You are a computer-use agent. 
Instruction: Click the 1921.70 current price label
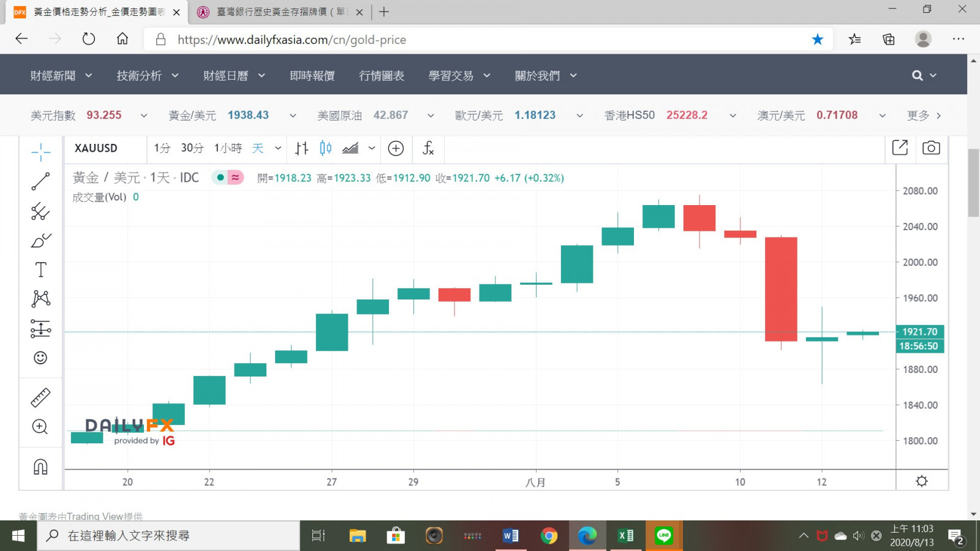coord(920,332)
